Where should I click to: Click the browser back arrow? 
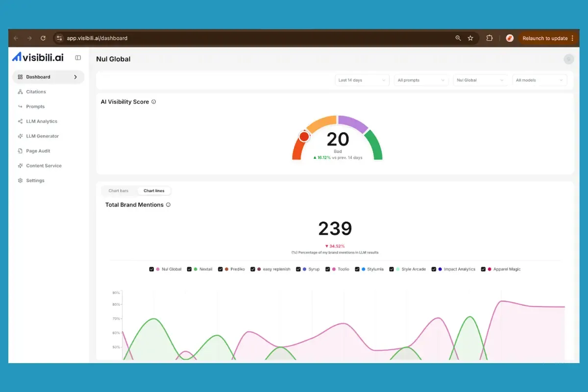[x=16, y=38]
